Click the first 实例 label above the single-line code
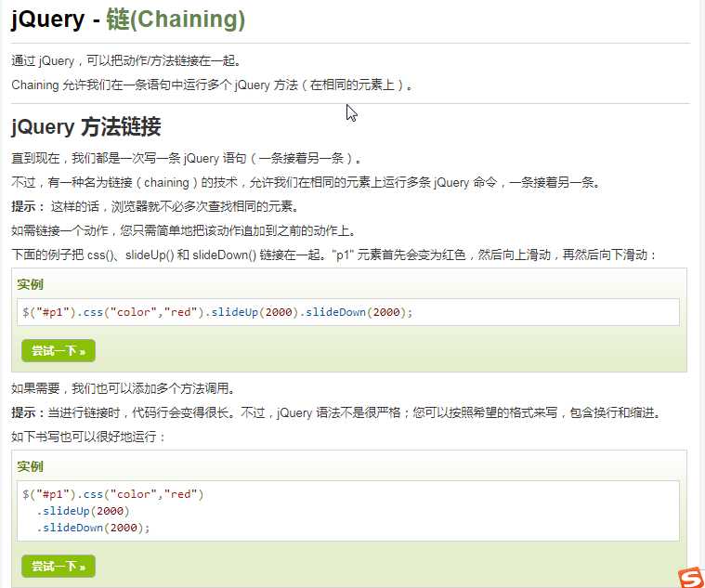 click(30, 284)
